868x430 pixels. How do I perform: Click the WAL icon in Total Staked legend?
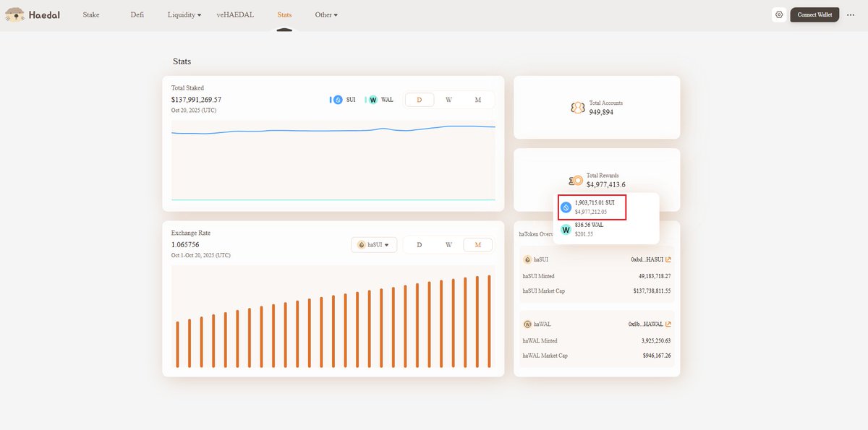[x=373, y=100]
